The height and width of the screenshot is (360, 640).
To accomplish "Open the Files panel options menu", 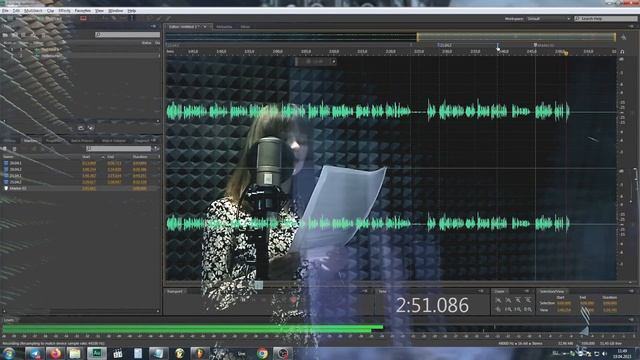I will pyautogui.click(x=153, y=27).
